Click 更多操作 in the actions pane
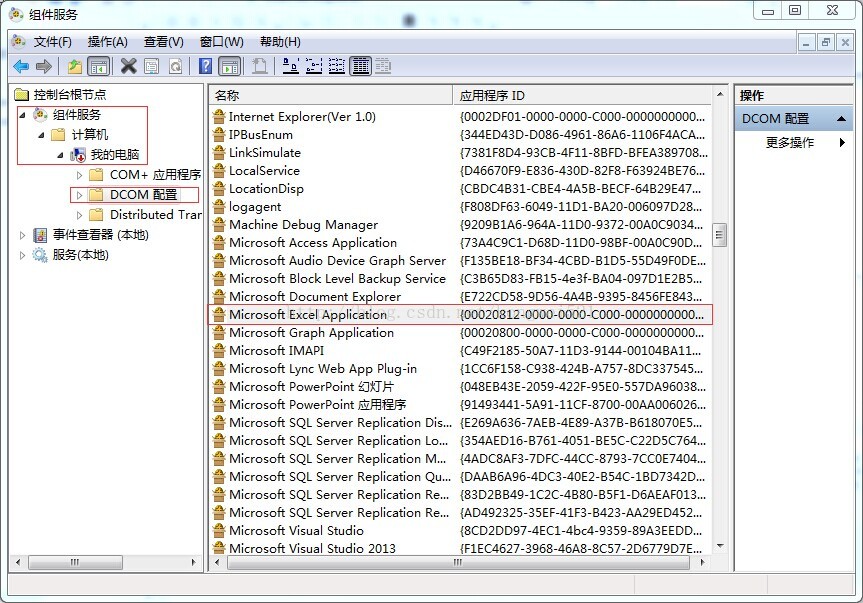This screenshot has height=603, width=863. point(789,142)
